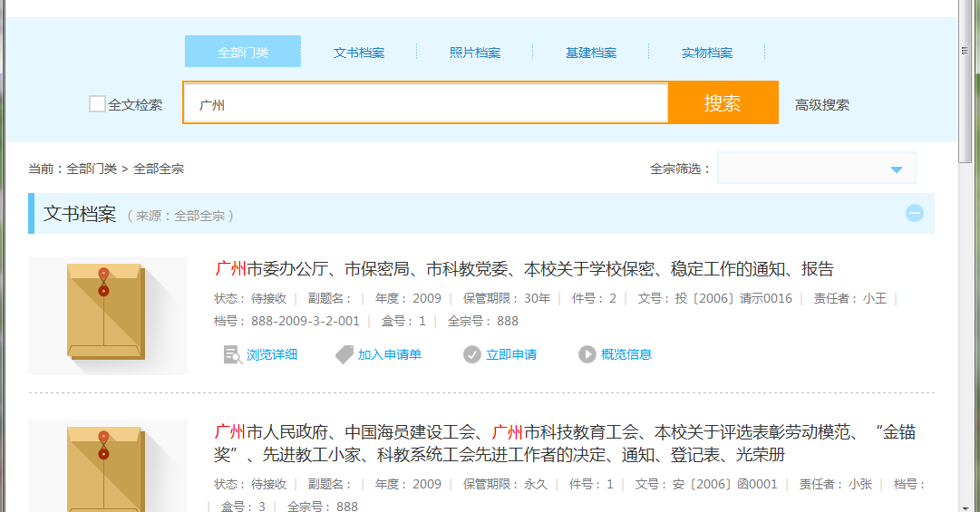Click the 文号 投〔2006〕请示0016 text
Viewport: 980px width, 512px height.
click(715, 298)
